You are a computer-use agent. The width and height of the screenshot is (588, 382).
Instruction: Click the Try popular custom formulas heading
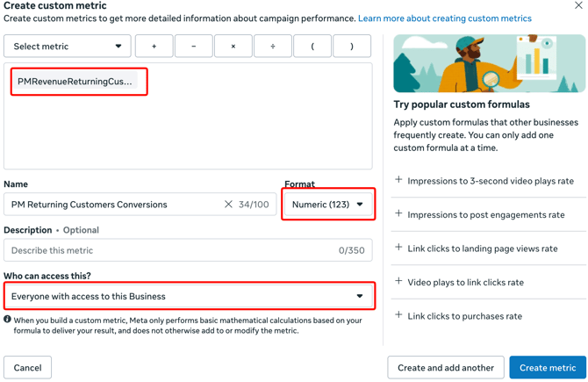[462, 105]
